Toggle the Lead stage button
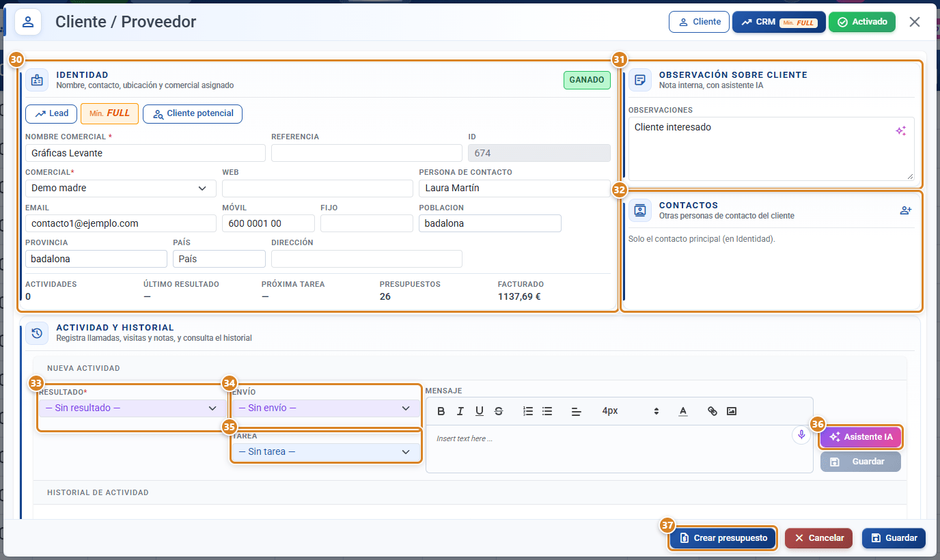940x560 pixels. tap(51, 113)
